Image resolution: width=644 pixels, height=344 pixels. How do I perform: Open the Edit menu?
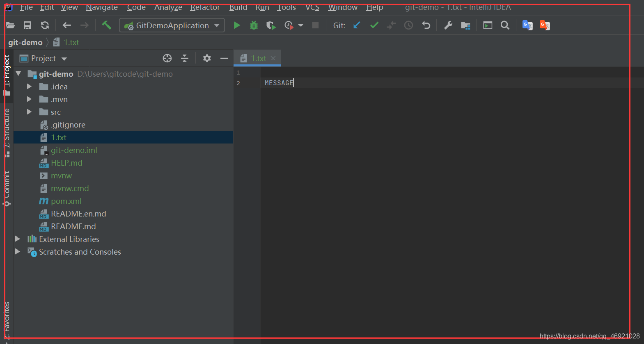[x=47, y=7]
